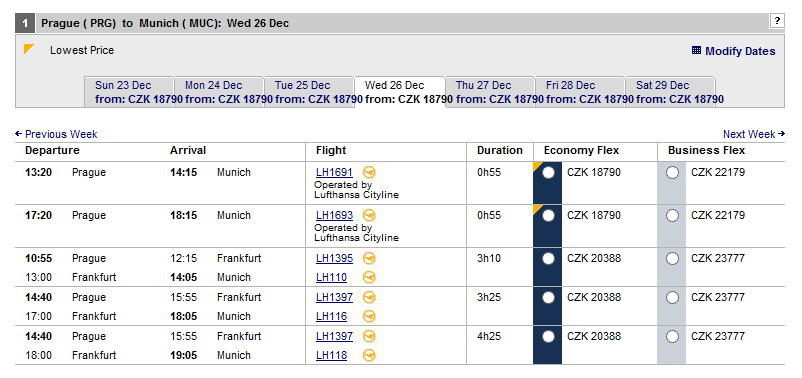The width and height of the screenshot is (802, 378).
Task: Open the Sat 29 Dec date tab
Action: click(670, 92)
